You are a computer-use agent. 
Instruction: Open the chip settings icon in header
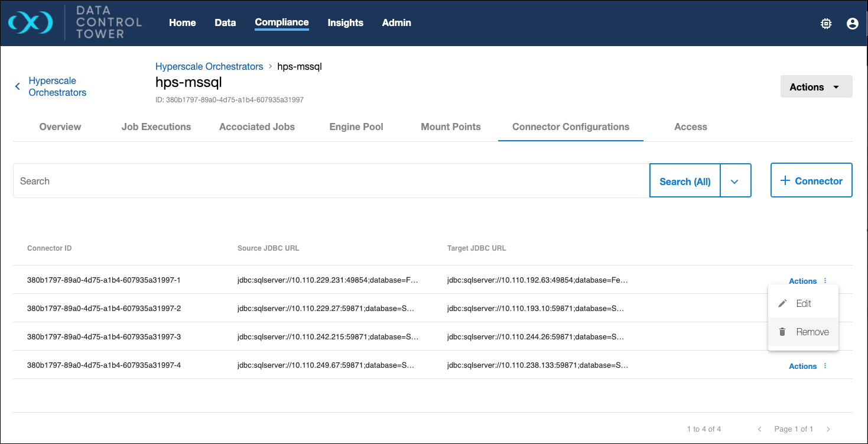(826, 24)
